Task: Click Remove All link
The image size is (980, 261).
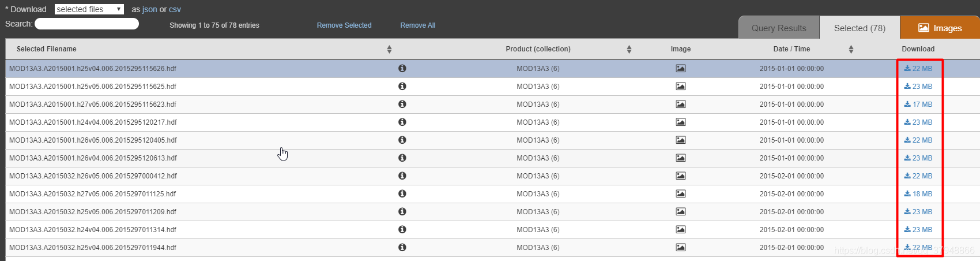Action: point(418,25)
